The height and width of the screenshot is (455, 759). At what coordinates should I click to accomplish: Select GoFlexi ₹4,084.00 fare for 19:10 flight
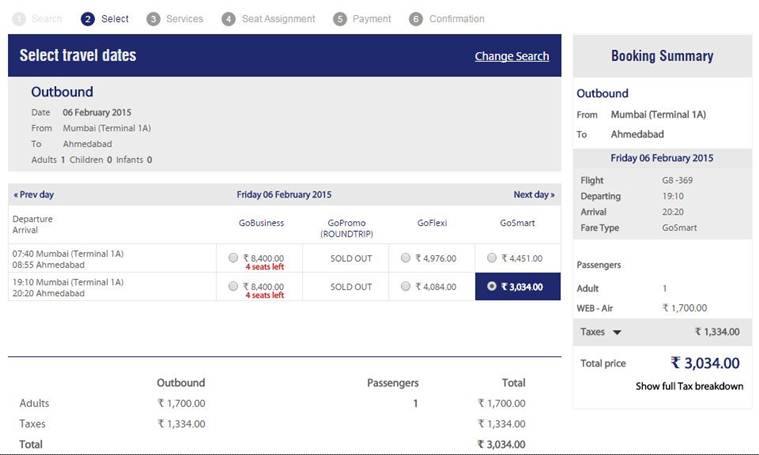pyautogui.click(x=406, y=286)
